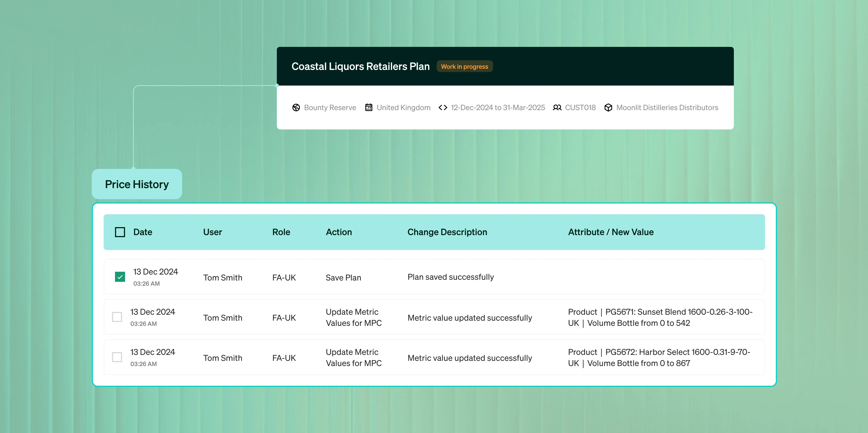Click the calendar icon beside United Kingdom
868x433 pixels.
[x=369, y=108]
